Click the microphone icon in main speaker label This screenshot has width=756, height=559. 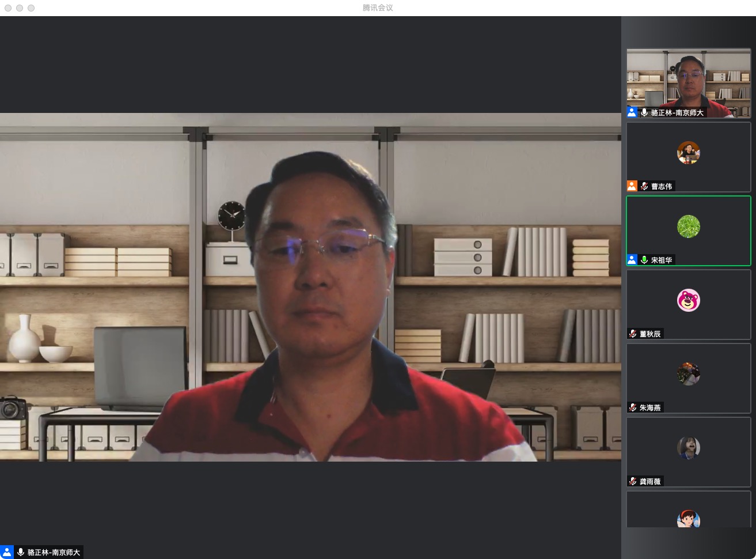(x=21, y=552)
